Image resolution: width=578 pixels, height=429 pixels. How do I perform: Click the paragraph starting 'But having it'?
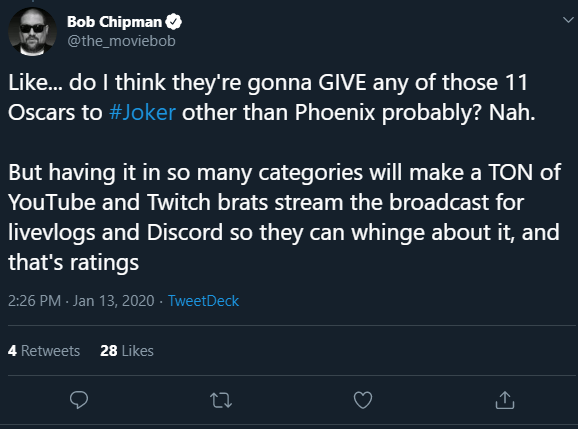pyautogui.click(x=285, y=217)
